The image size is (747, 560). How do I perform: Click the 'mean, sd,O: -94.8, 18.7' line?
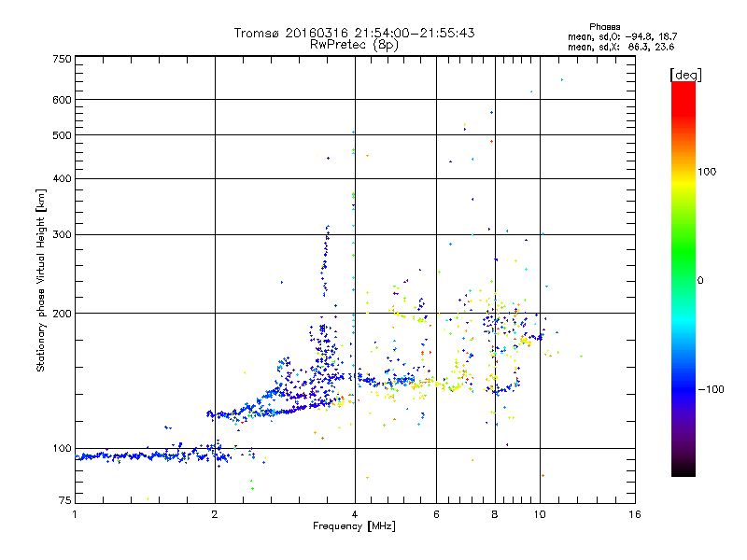coord(622,36)
